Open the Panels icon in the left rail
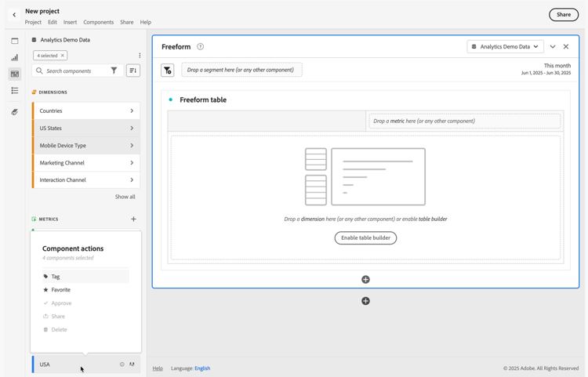The width and height of the screenshot is (588, 377). pyautogui.click(x=15, y=41)
